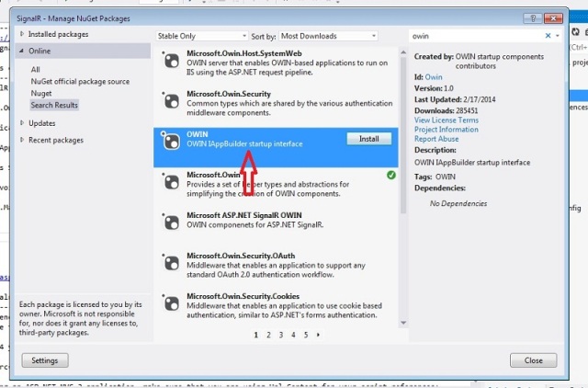Expand Installed packages section
The image size is (588, 388).
[22, 34]
